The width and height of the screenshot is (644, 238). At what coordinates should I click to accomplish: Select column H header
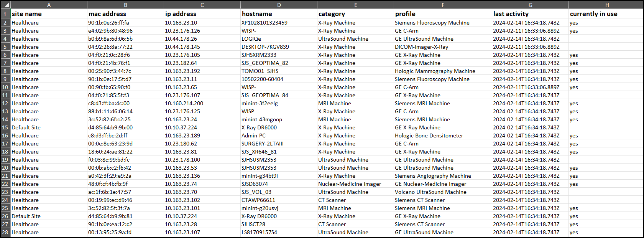(607, 5)
